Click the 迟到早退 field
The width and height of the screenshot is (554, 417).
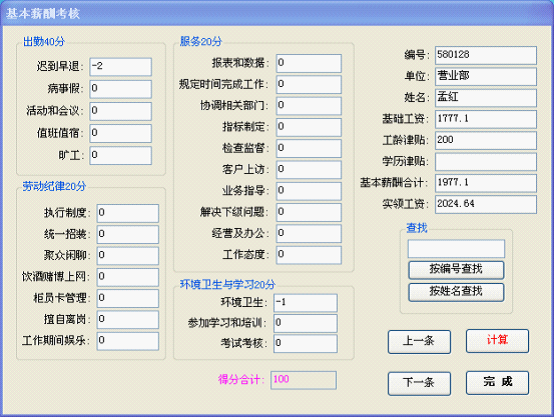[x=120, y=67]
